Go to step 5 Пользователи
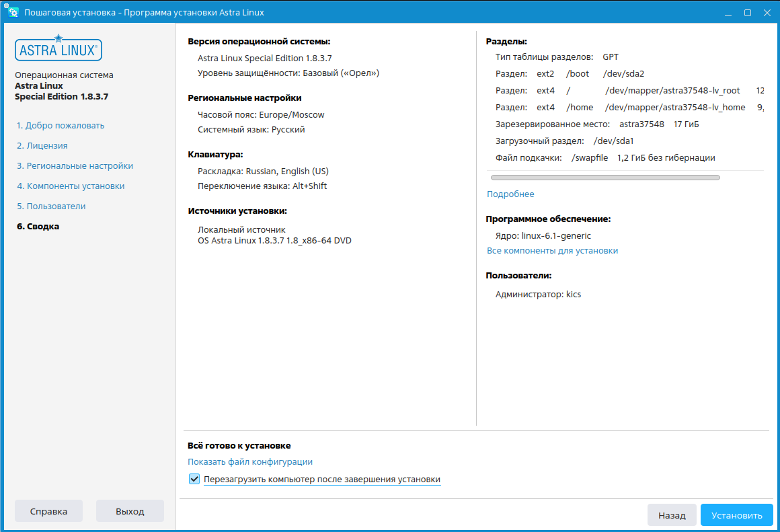Viewport: 780px width, 532px height. [51, 206]
